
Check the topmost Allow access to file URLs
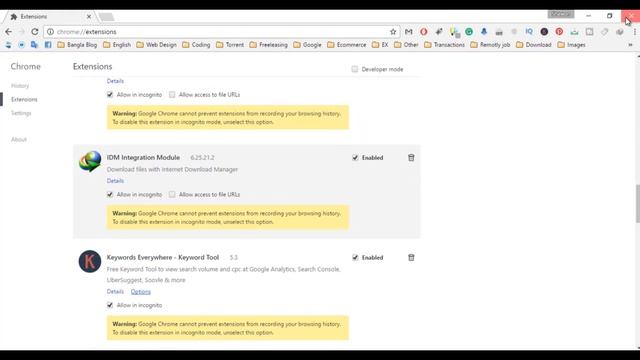172,95
